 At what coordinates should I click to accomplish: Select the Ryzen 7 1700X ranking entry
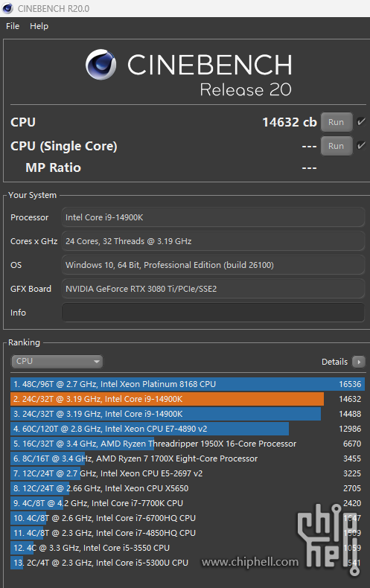point(188,458)
